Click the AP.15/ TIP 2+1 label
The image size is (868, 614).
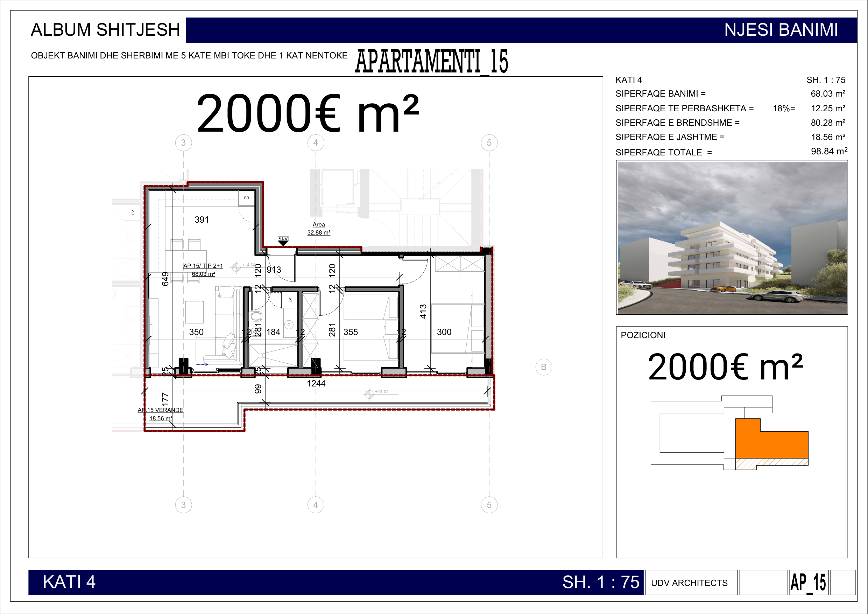pos(203,266)
